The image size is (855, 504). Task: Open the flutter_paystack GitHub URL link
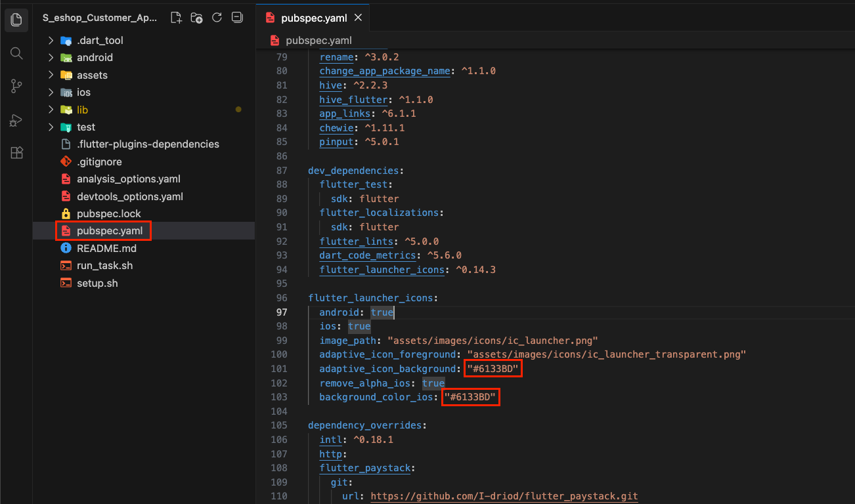[x=504, y=496]
